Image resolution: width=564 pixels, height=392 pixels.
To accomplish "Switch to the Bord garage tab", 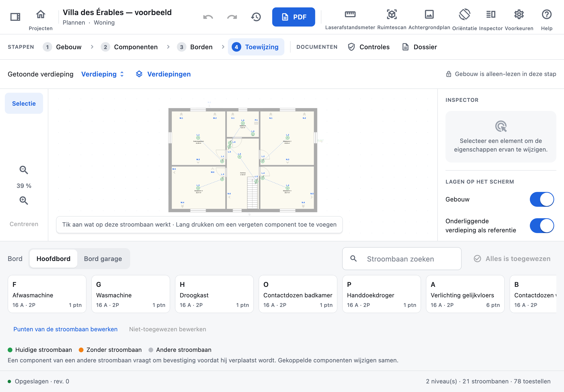I will [103, 259].
